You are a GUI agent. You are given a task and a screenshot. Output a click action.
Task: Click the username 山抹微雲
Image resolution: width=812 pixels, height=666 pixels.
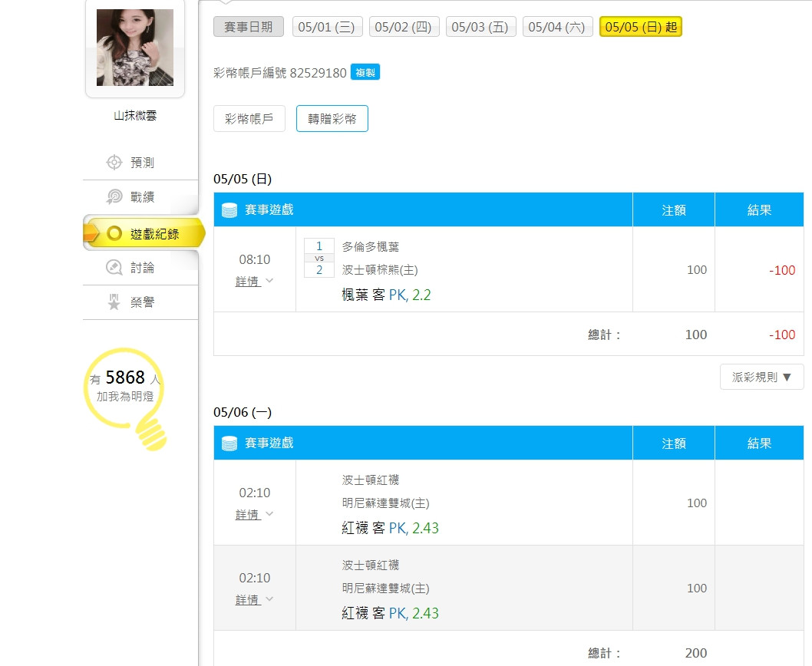[135, 116]
